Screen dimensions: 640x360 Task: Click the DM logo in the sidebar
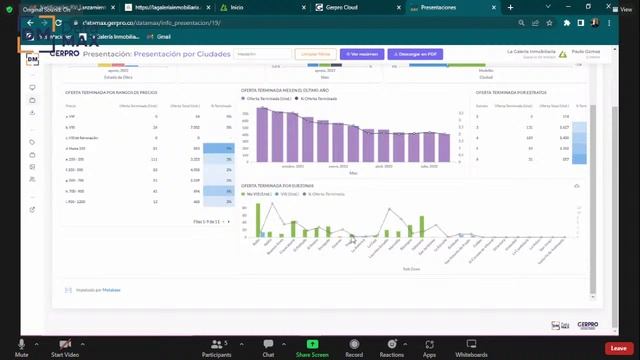[32, 60]
